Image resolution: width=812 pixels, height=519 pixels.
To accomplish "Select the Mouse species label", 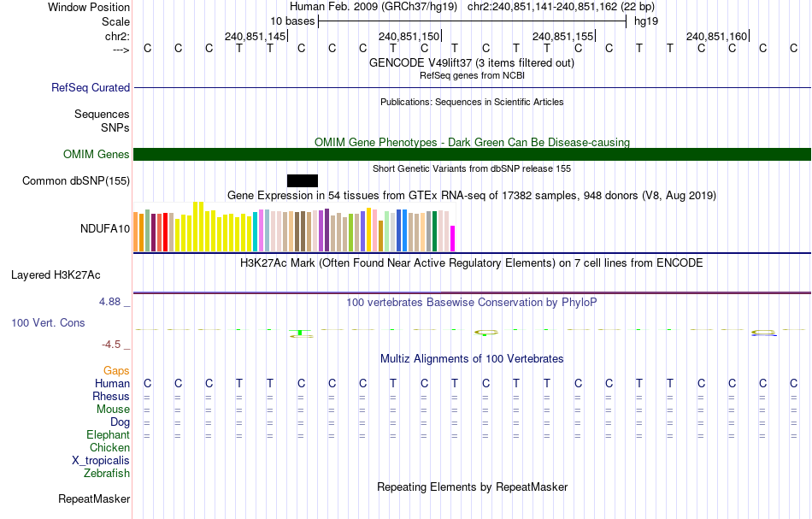I will (113, 410).
